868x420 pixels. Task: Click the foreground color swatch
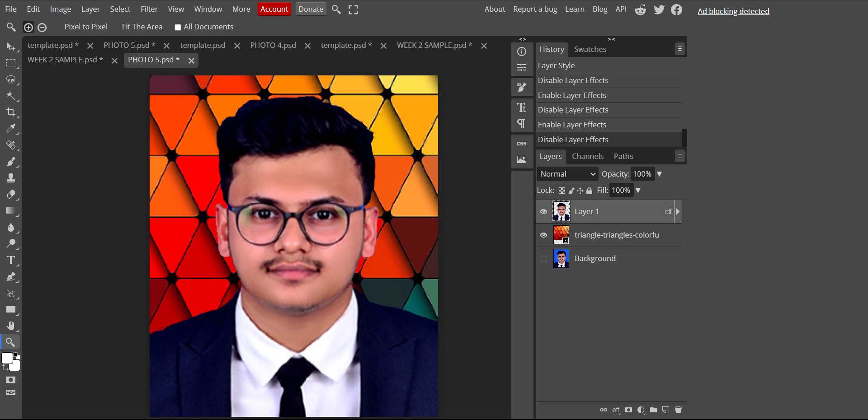pyautogui.click(x=7, y=358)
